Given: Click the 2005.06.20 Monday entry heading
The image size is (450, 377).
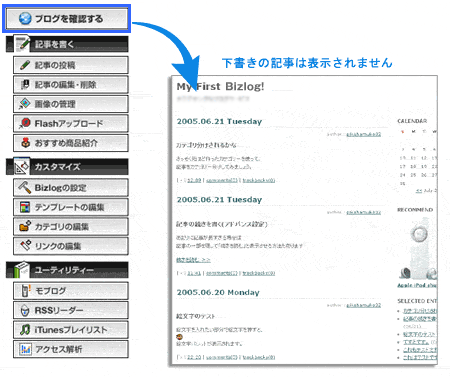Looking at the screenshot, I should 218,292.
